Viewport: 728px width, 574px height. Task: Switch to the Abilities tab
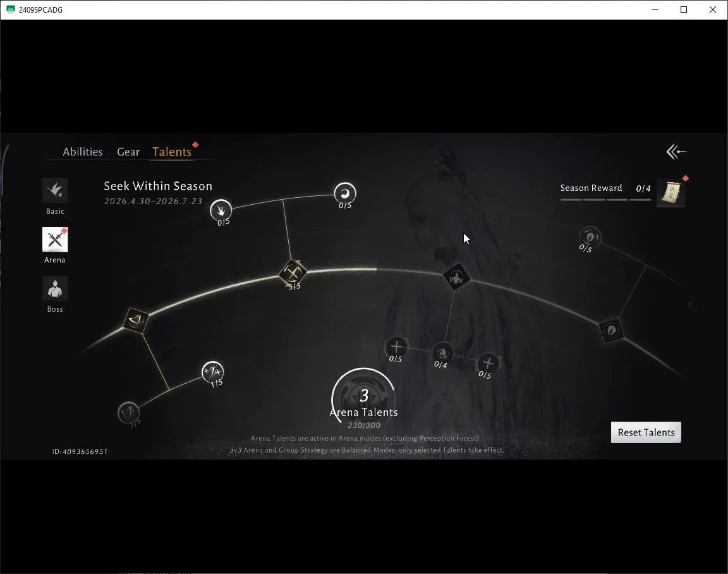point(83,152)
